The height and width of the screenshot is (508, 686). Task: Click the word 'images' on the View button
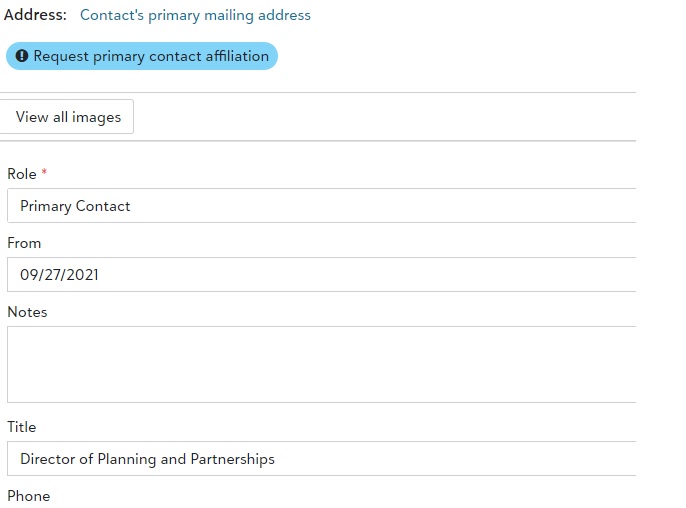(x=96, y=117)
